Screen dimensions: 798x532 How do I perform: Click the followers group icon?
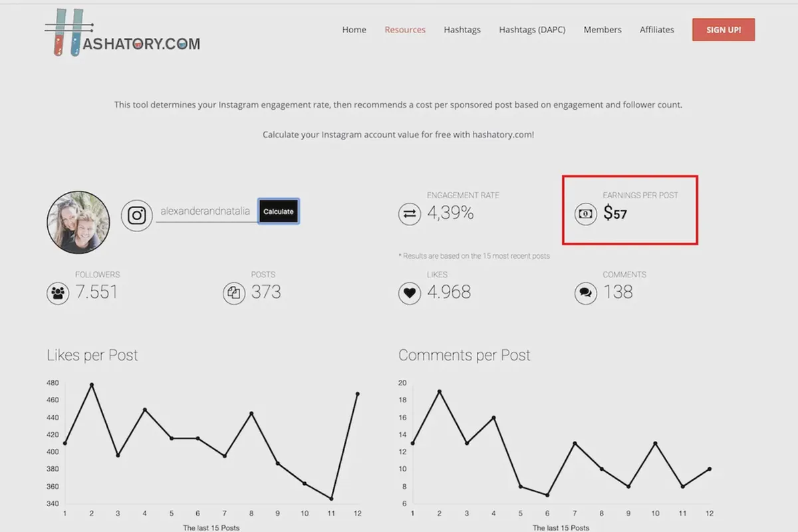point(58,293)
